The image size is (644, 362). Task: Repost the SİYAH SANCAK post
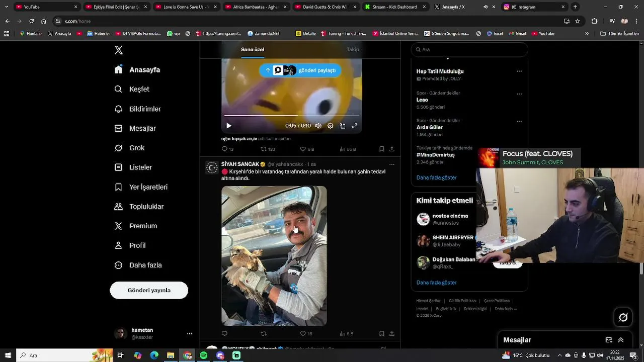click(x=264, y=333)
